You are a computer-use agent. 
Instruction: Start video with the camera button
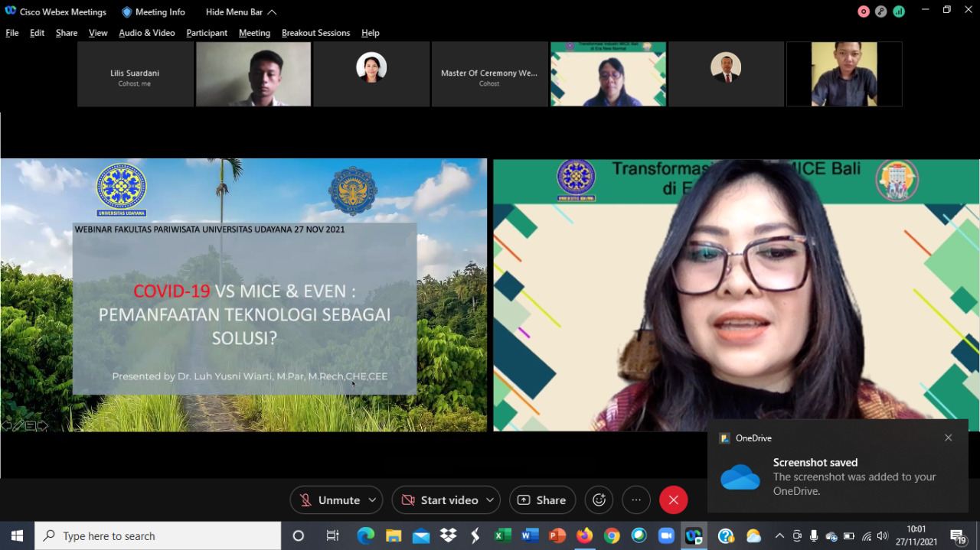pyautogui.click(x=439, y=500)
